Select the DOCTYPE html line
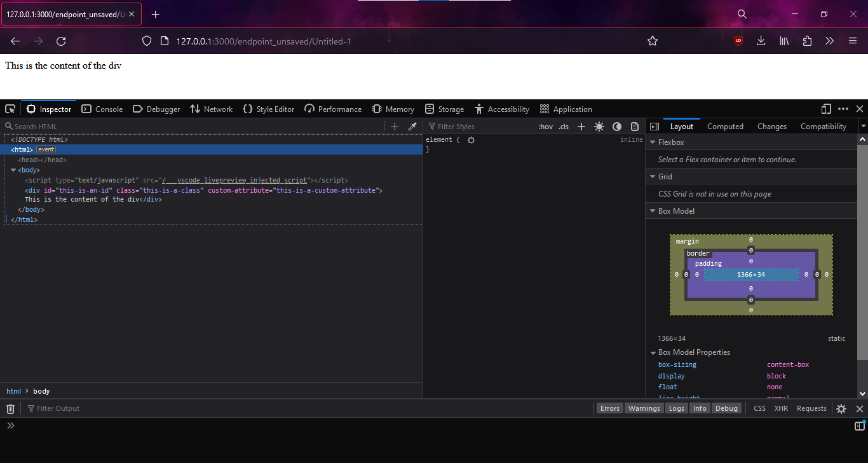868x463 pixels. click(x=39, y=139)
